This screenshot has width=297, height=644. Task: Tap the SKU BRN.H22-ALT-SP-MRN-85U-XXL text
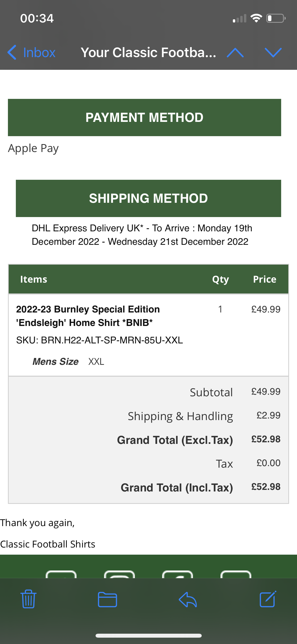[x=100, y=340]
